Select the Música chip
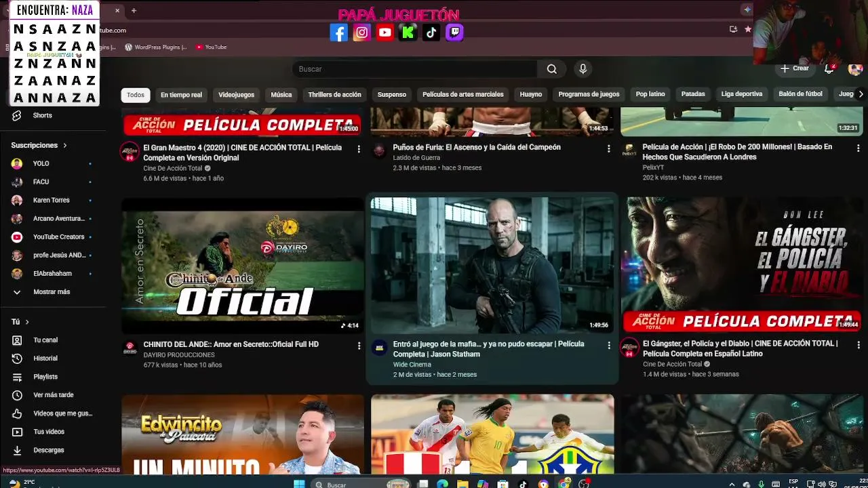The width and height of the screenshot is (868, 488). [281, 95]
